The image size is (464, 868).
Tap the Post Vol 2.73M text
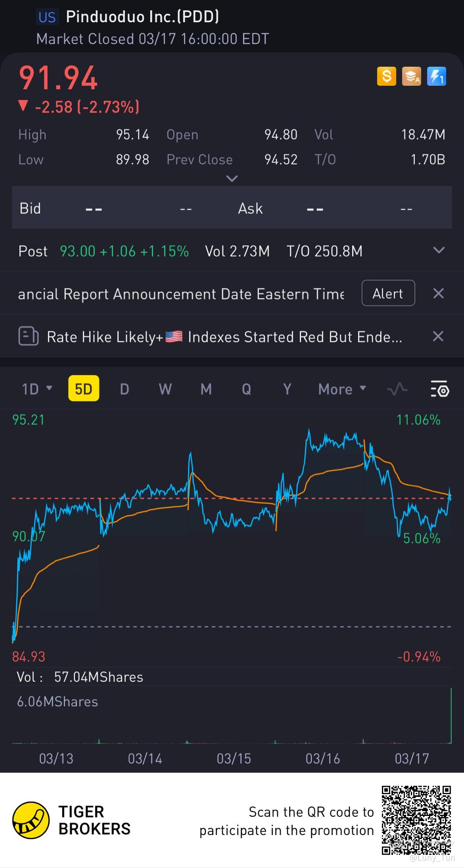pyautogui.click(x=237, y=251)
